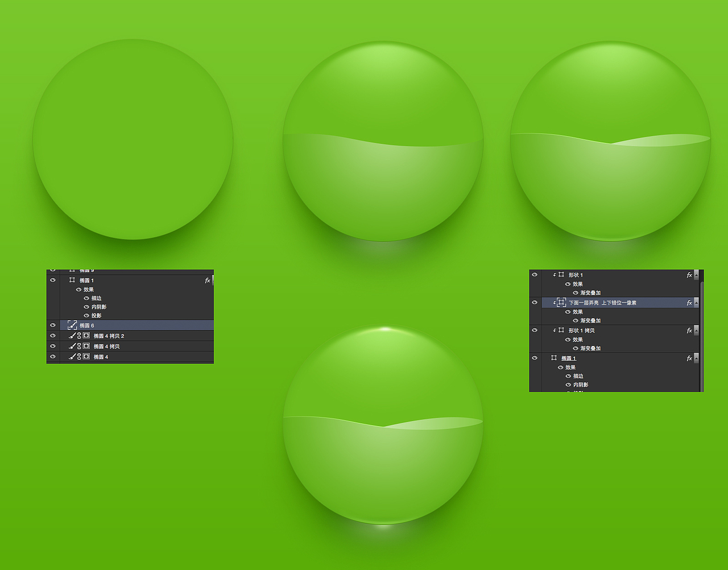The width and height of the screenshot is (728, 570).
Task: Hide the 描边 effect in the left layers panel
Action: 86,298
